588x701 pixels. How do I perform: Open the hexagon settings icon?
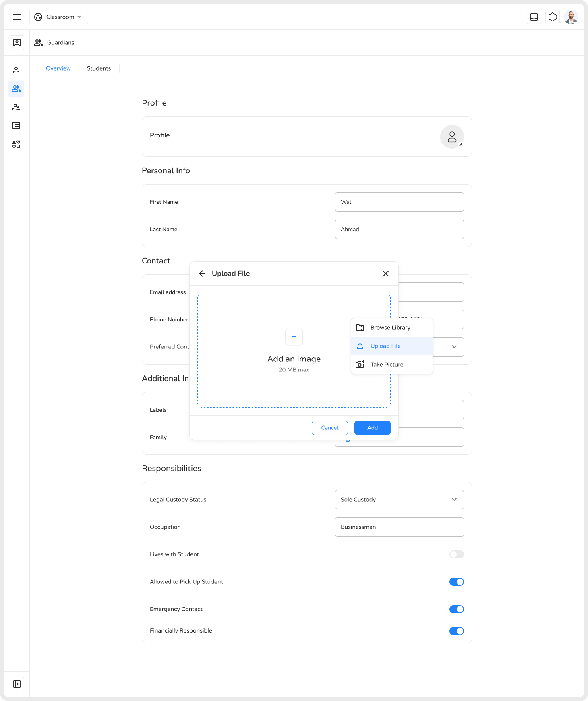pos(553,17)
